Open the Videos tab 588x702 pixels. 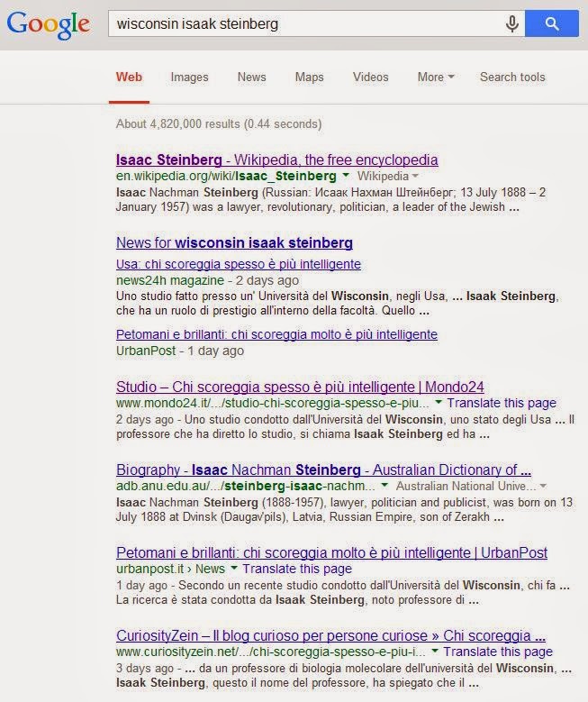[x=370, y=77]
